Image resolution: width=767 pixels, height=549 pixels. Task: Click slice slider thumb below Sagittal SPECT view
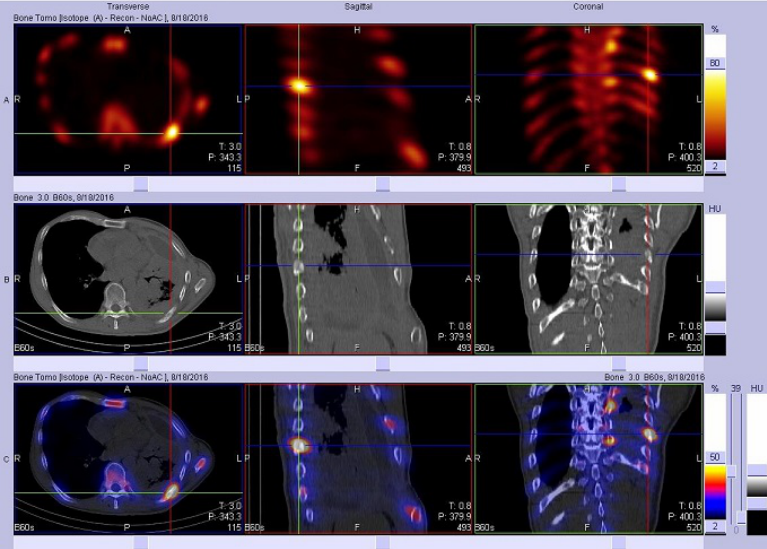pyautogui.click(x=383, y=184)
